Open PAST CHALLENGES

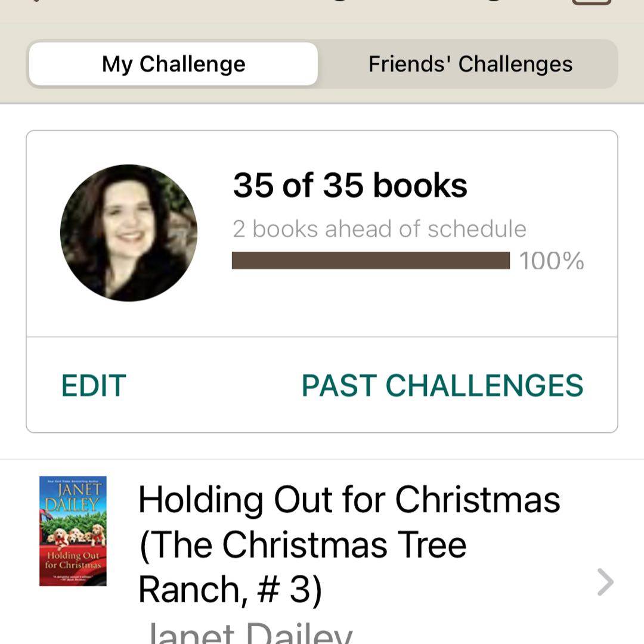click(x=442, y=386)
